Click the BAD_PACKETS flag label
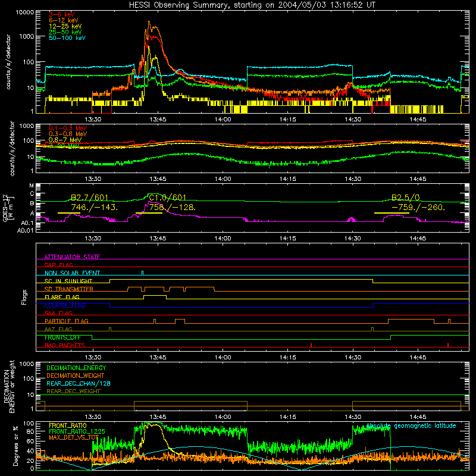 pyautogui.click(x=65, y=345)
